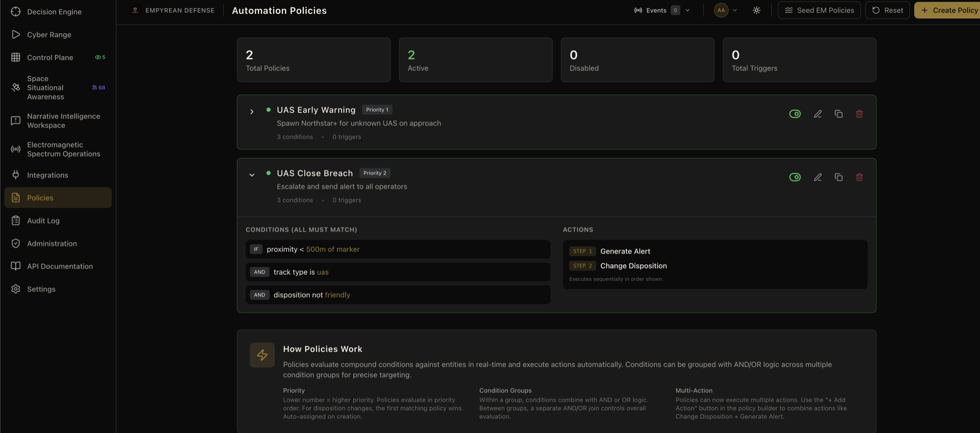
Task: Open Electromagnetic Spectrum Operations
Action: pyautogui.click(x=58, y=149)
